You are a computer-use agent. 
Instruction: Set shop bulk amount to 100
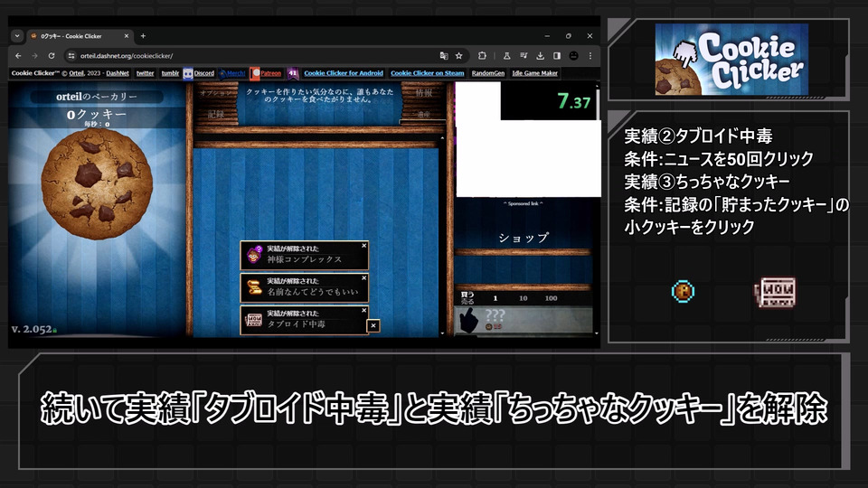click(x=551, y=298)
